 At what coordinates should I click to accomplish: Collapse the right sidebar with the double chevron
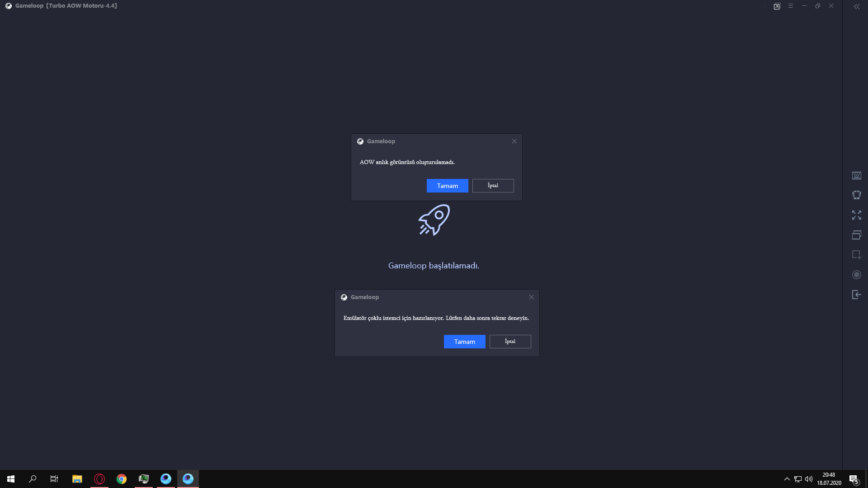tap(856, 6)
